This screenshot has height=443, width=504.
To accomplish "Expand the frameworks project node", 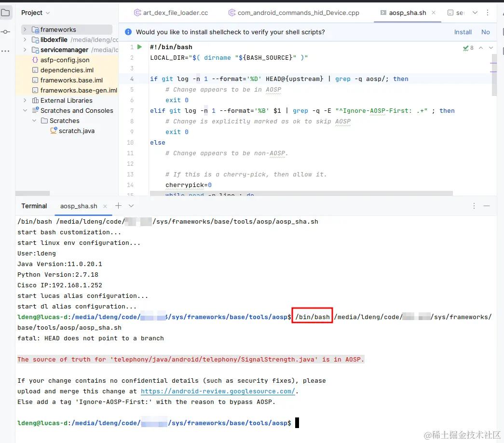I will coord(25,29).
